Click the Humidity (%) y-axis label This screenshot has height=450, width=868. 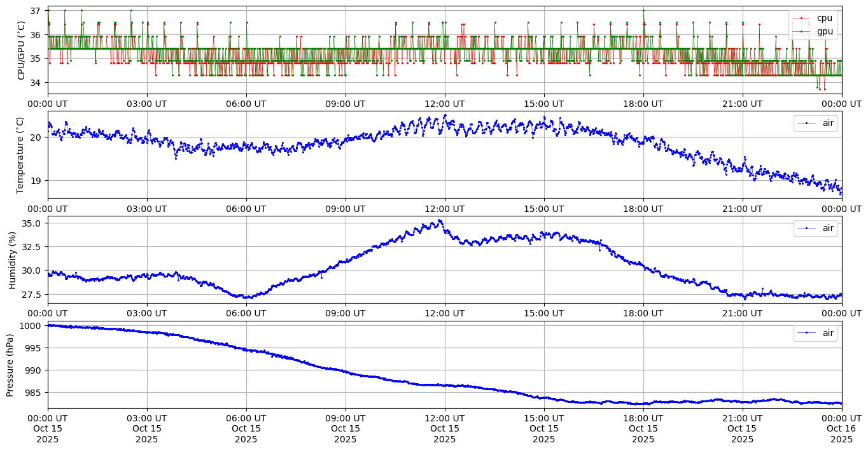click(x=12, y=260)
